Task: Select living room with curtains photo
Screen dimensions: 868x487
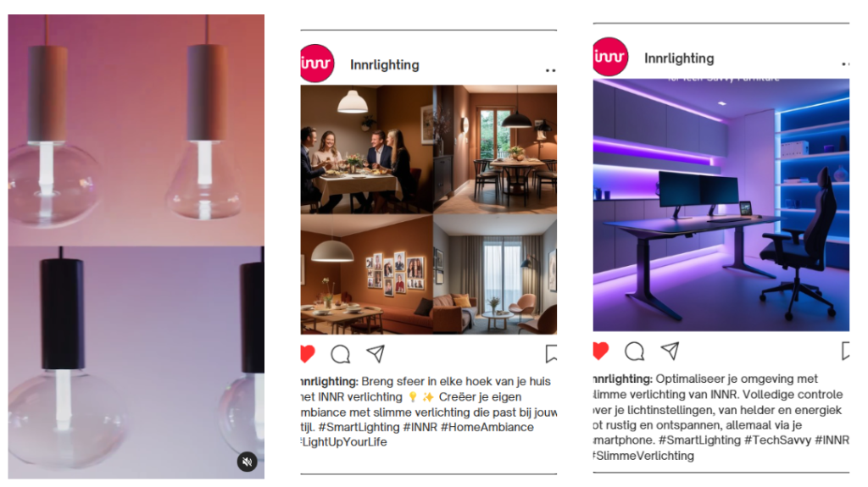Action: (495, 274)
